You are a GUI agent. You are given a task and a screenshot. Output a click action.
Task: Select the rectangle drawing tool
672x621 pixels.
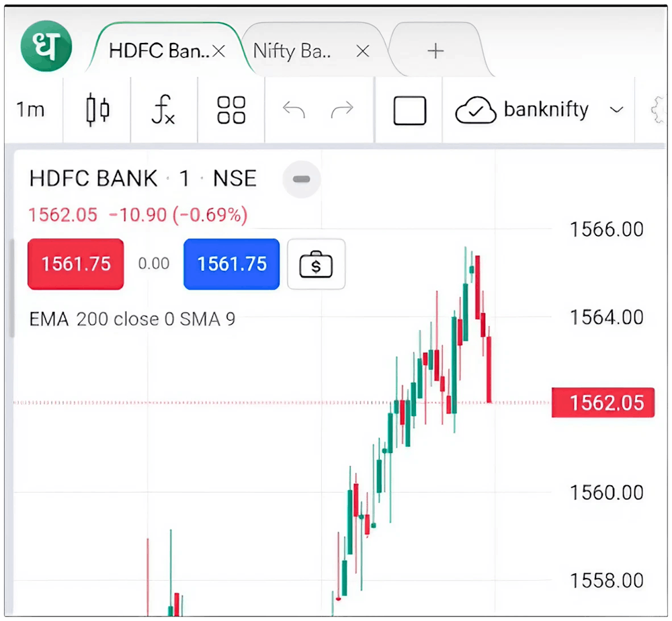coord(410,110)
